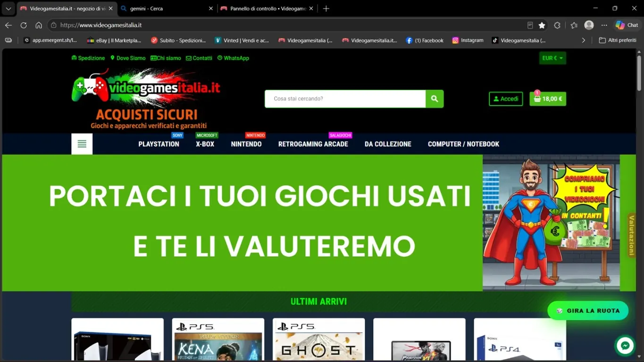Open the browser profile avatar
This screenshot has width=644, height=362.
(x=589, y=25)
